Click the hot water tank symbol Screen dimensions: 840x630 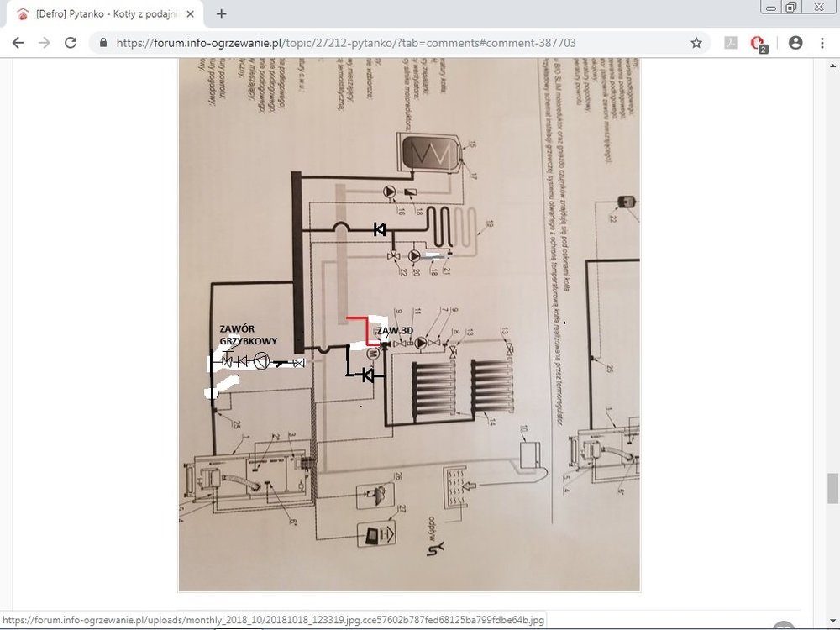429,153
